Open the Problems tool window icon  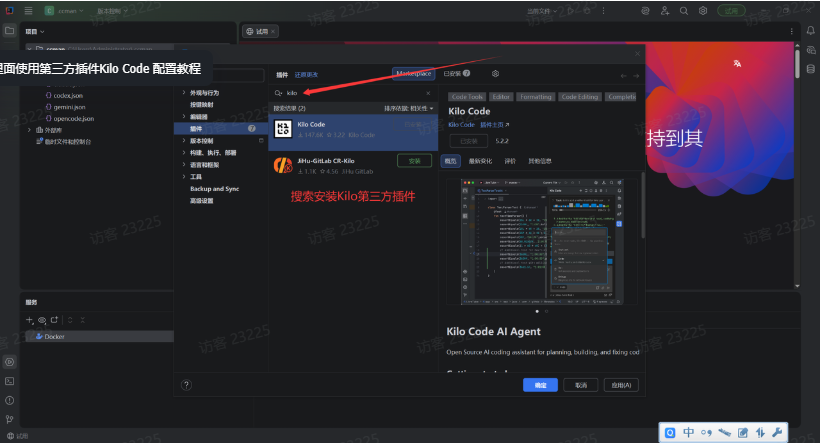(x=9, y=401)
